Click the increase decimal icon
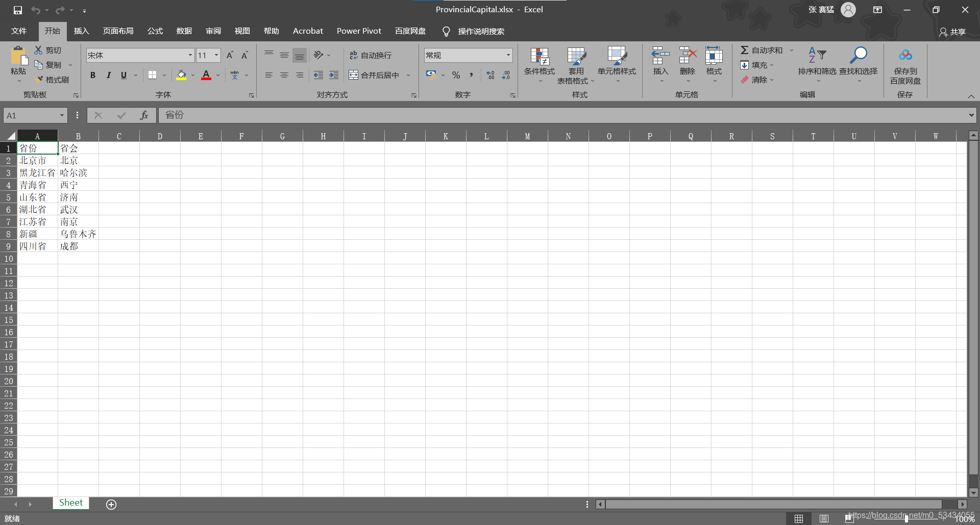 point(490,75)
